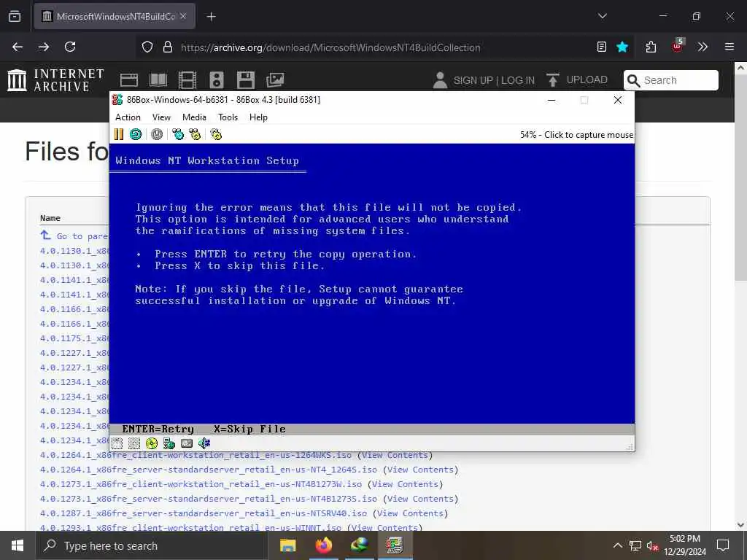Click the Firefox bookmark star icon
Image resolution: width=747 pixels, height=560 pixels.
(x=622, y=47)
